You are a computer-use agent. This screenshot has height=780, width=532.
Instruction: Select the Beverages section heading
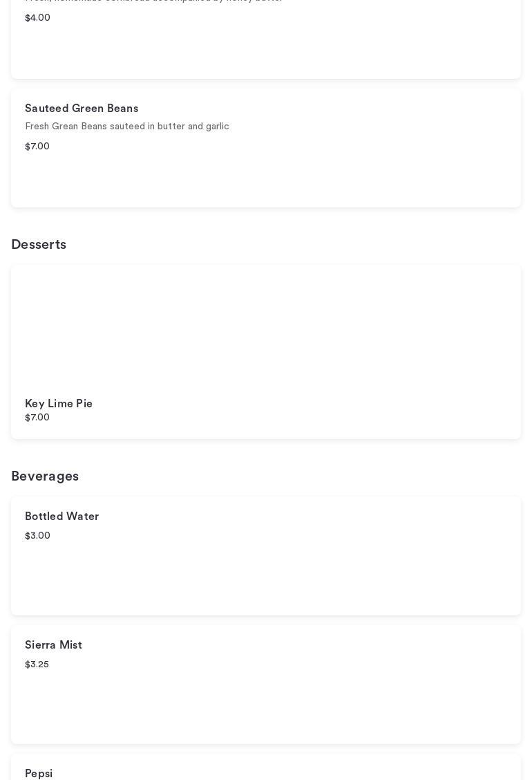pos(45,476)
